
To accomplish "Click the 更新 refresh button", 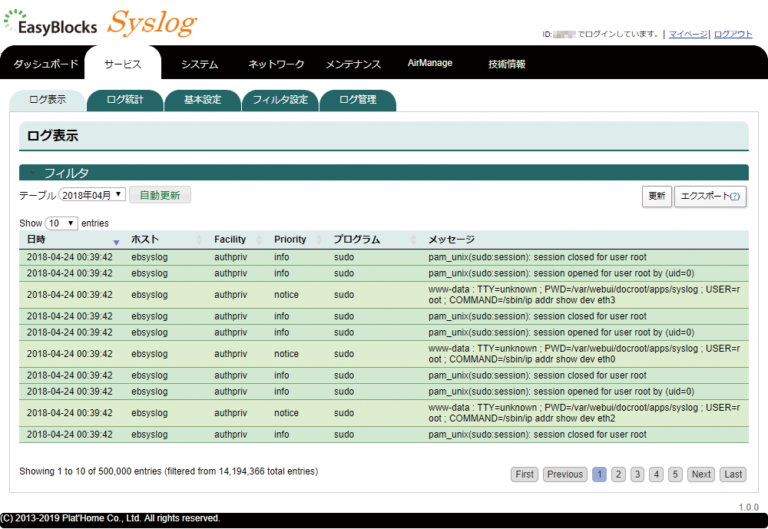I will tap(656, 196).
